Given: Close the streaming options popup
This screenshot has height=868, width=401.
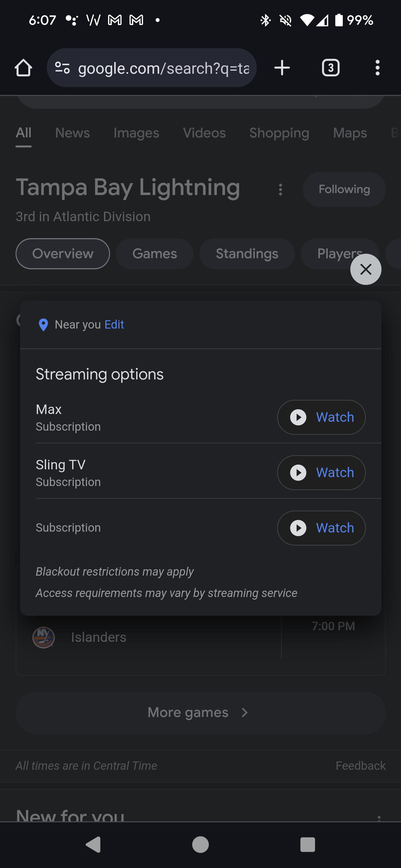Looking at the screenshot, I should tap(366, 269).
